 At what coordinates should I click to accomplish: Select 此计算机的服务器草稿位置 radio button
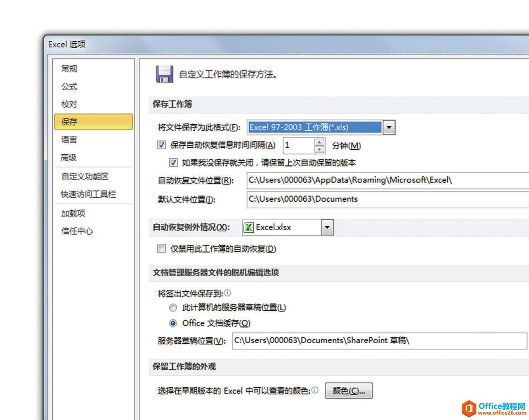tap(173, 307)
